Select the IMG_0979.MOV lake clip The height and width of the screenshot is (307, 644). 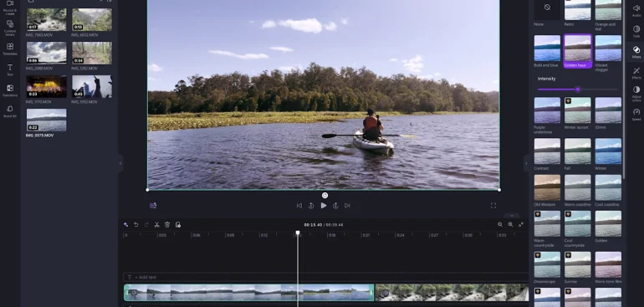point(46,120)
